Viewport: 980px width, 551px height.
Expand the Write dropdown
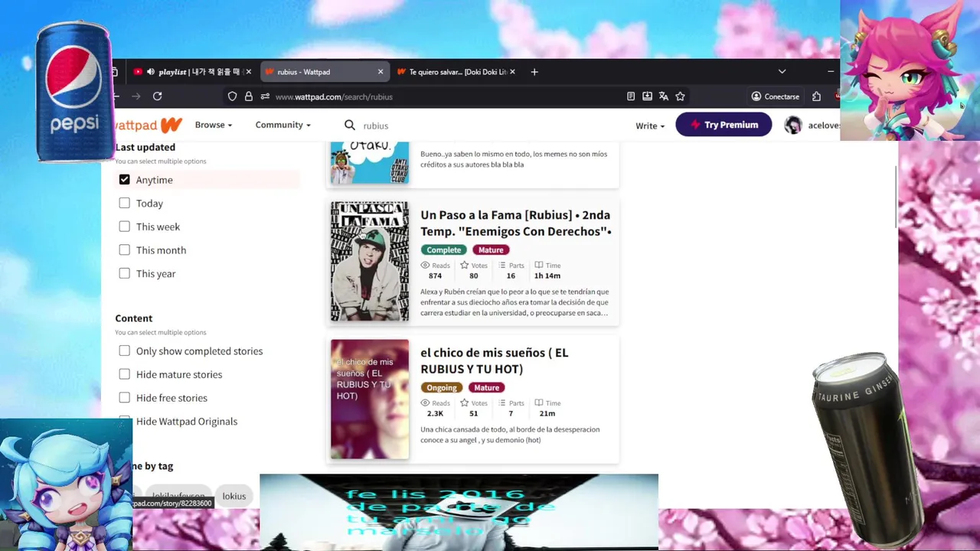coord(649,126)
